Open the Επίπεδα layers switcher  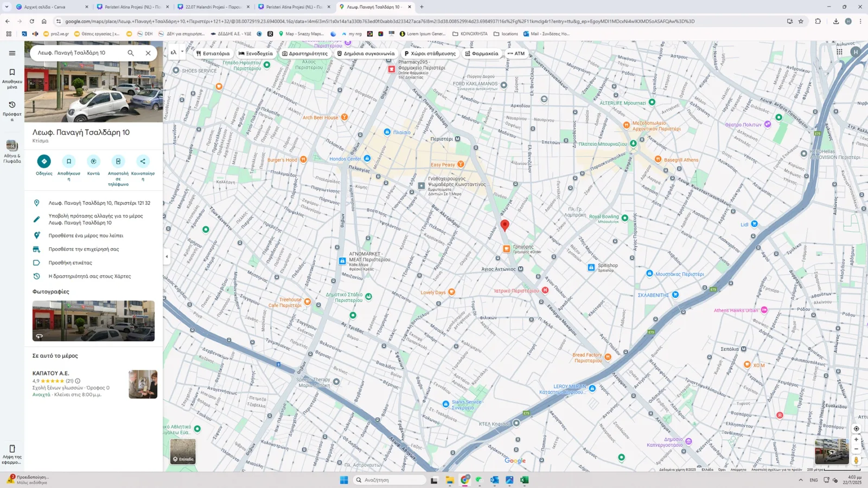point(183,451)
